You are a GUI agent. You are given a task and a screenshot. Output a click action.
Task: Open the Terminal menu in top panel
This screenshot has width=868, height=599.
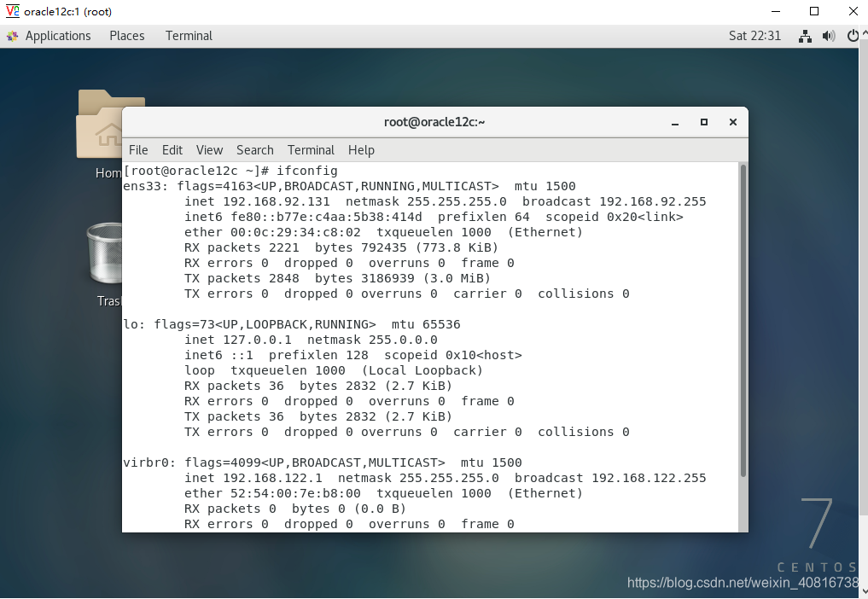[189, 36]
